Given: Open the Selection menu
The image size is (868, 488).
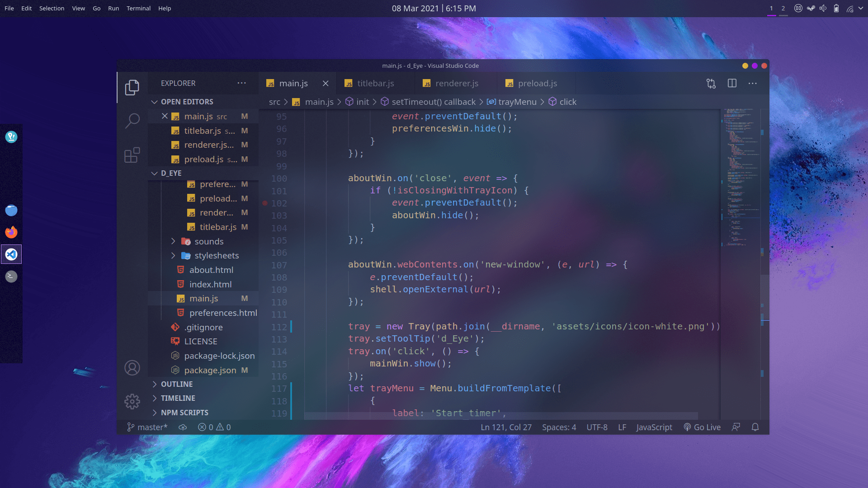Looking at the screenshot, I should pos(52,8).
